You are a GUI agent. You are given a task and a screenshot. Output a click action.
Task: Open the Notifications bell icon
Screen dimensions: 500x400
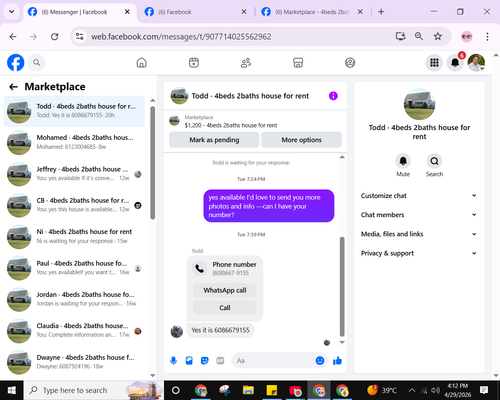[455, 62]
